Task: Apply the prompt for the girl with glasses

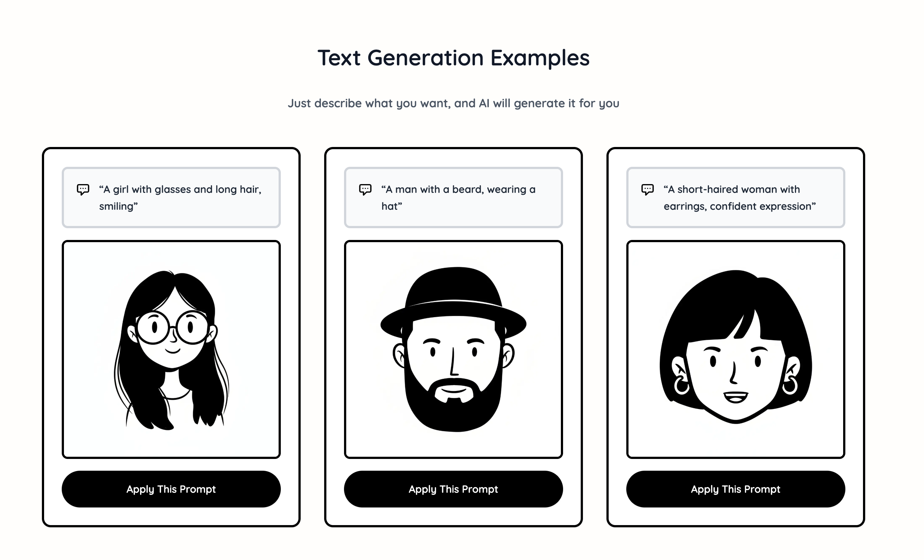Action: point(171,489)
